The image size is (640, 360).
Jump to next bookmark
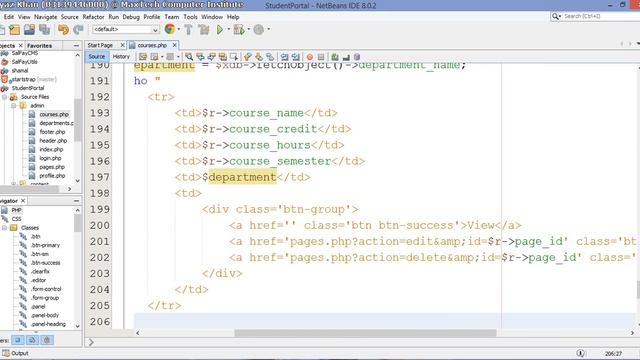tap(259, 57)
